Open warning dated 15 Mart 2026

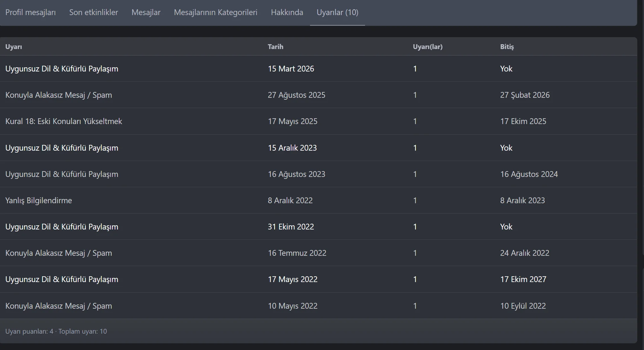(62, 69)
